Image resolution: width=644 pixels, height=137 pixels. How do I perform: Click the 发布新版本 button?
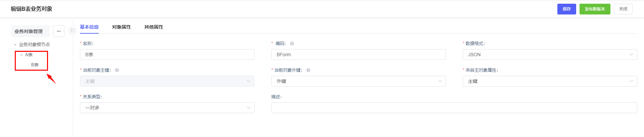(595, 9)
